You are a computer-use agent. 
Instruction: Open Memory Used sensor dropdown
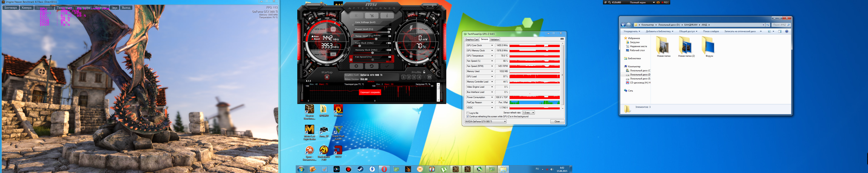pos(492,71)
